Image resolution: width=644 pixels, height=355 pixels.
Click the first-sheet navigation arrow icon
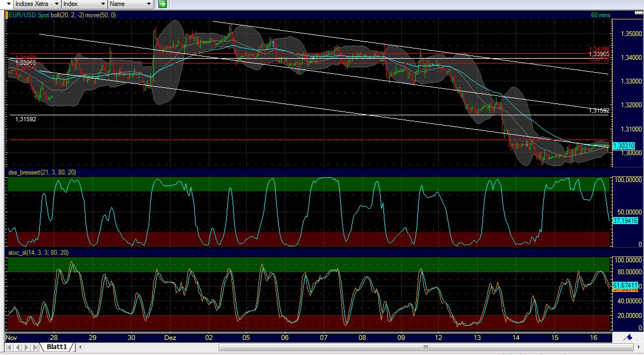coord(9,347)
